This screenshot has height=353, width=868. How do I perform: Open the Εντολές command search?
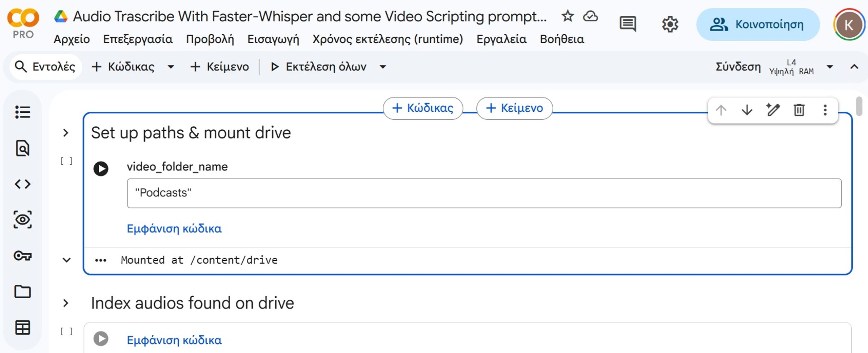tap(45, 67)
